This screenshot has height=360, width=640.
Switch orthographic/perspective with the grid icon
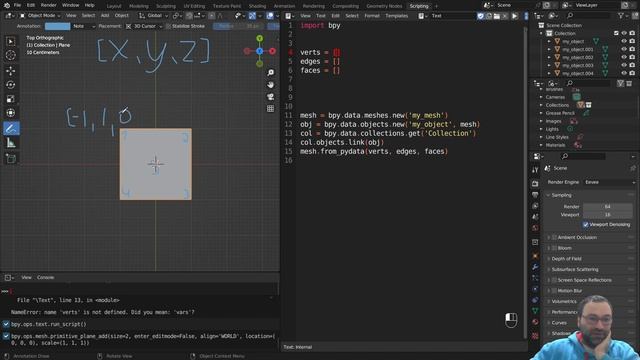tap(271, 109)
